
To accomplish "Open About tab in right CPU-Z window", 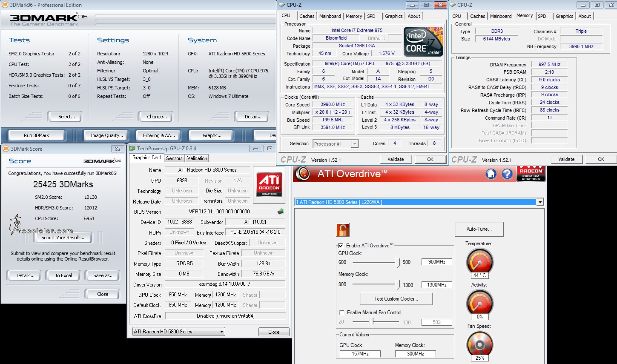I will pos(585,16).
